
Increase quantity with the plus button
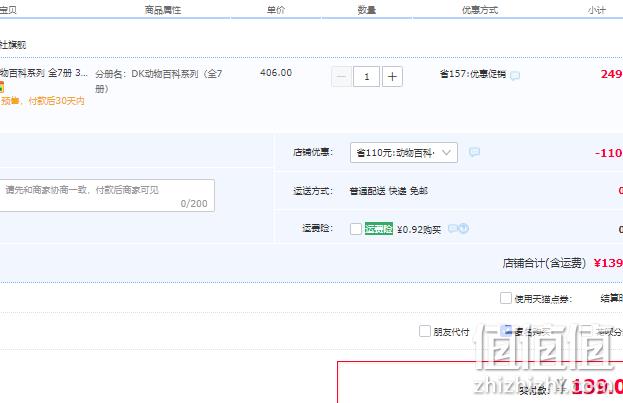click(392, 76)
